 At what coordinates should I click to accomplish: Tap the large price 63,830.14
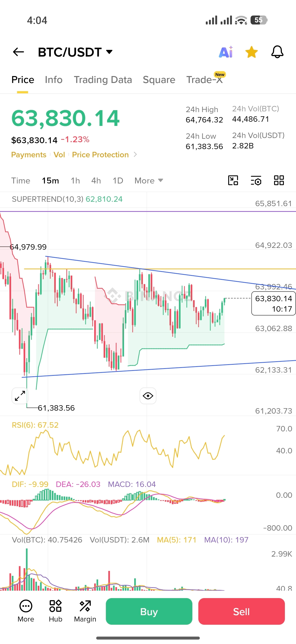(65, 118)
